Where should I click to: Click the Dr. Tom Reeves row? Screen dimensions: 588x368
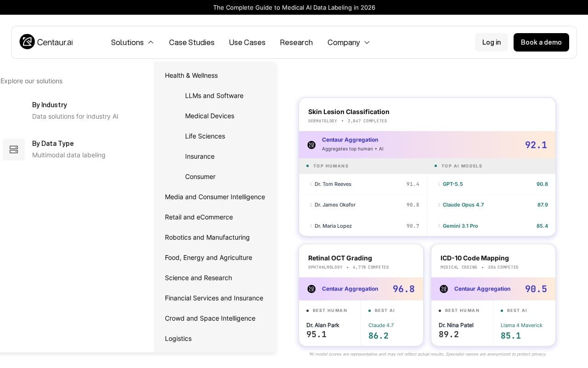pos(363,184)
